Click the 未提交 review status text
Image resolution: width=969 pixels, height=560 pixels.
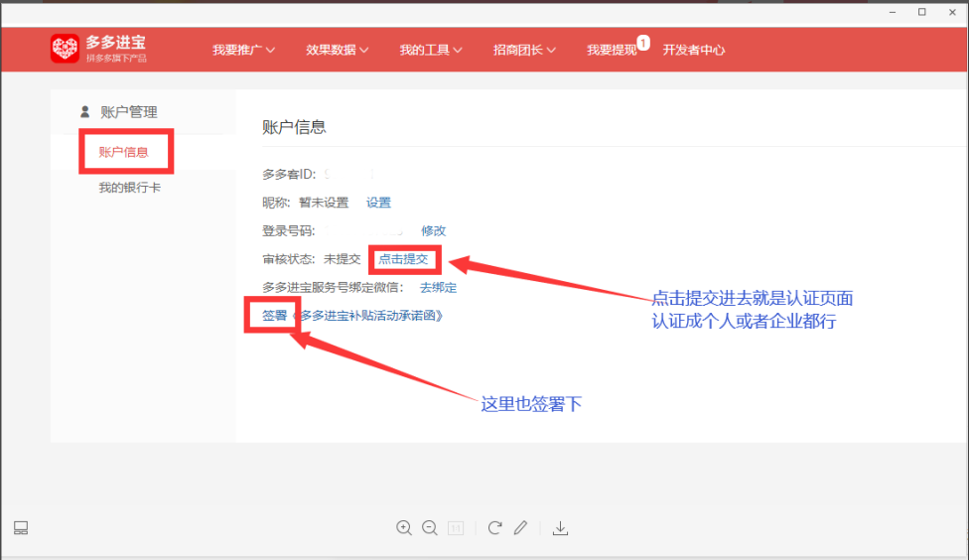click(x=342, y=259)
